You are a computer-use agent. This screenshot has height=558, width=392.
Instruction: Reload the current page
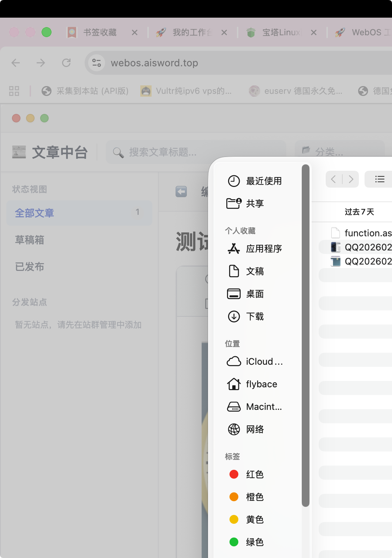click(x=66, y=63)
